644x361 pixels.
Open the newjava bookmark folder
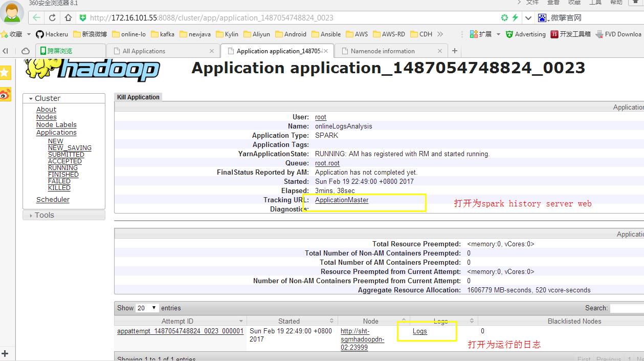tap(194, 34)
